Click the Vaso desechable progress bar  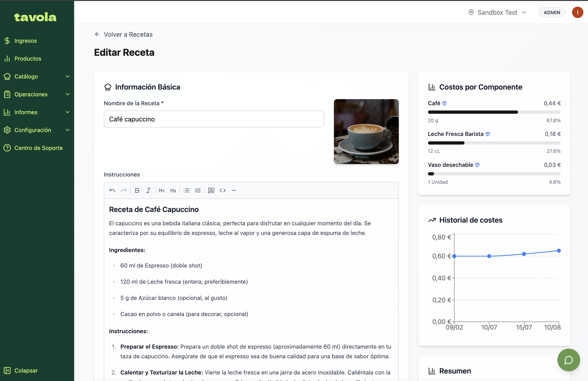click(494, 174)
